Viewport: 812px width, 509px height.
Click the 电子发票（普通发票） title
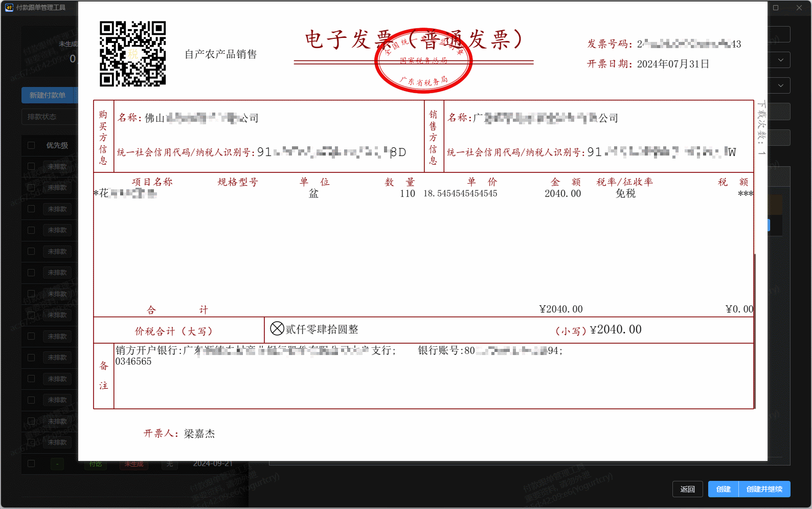(414, 39)
